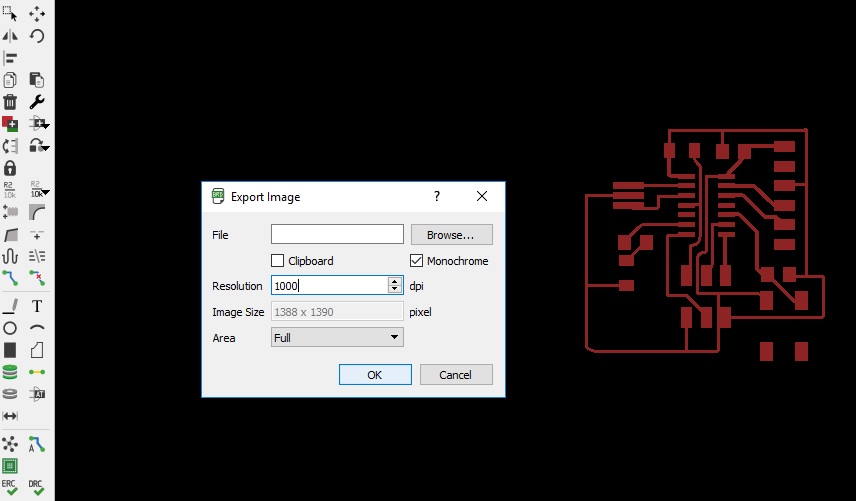Screen dimensions: 856x501
Task: Select the Circle tool
Action: 10,328
